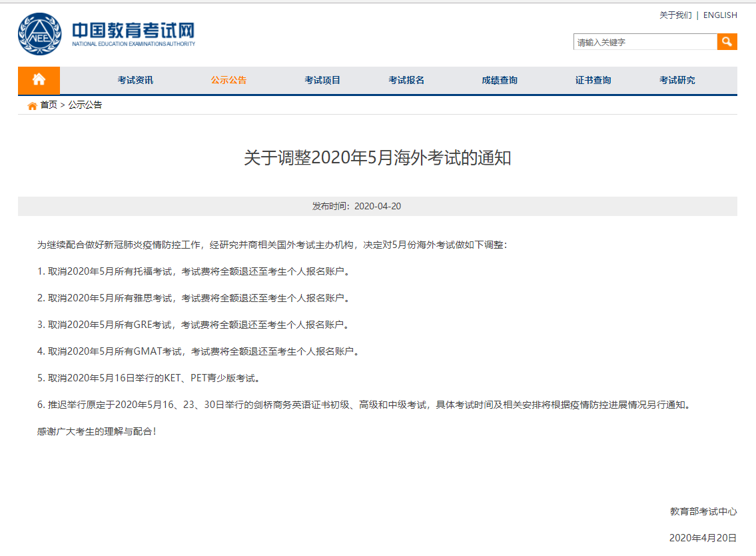Click the 中国教育考试网 site title
756x556 pixels.
click(x=133, y=31)
